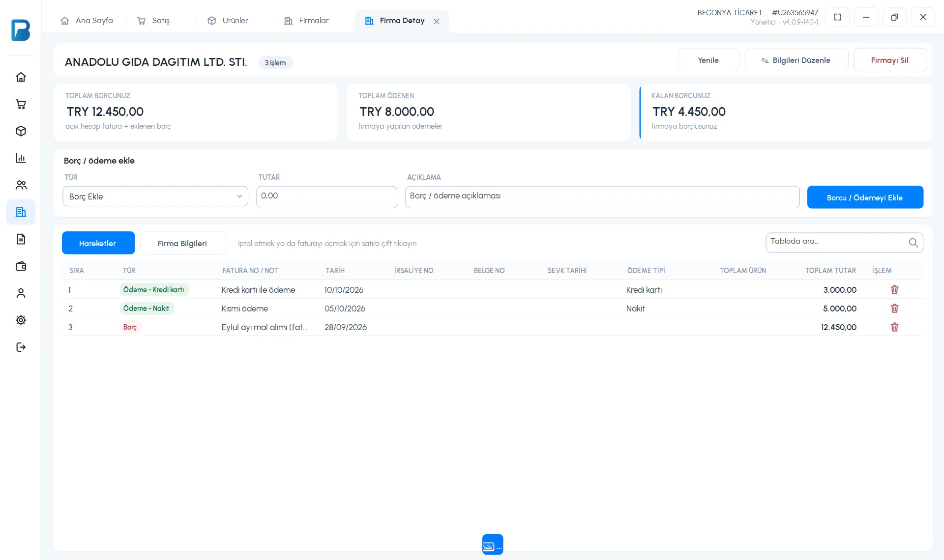This screenshot has width=944, height=560.
Task: Expand the Tür dropdown showing Borç Ekle
Action: (x=155, y=196)
